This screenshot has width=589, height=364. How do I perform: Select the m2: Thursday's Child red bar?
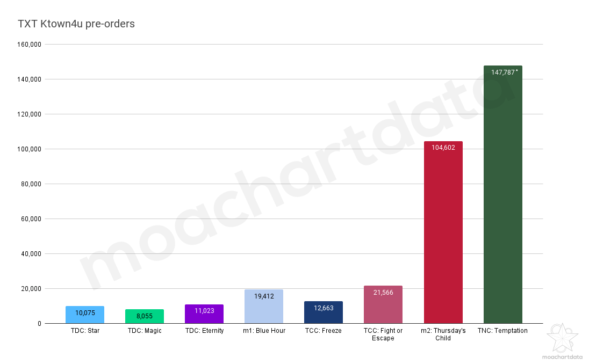tap(443, 232)
